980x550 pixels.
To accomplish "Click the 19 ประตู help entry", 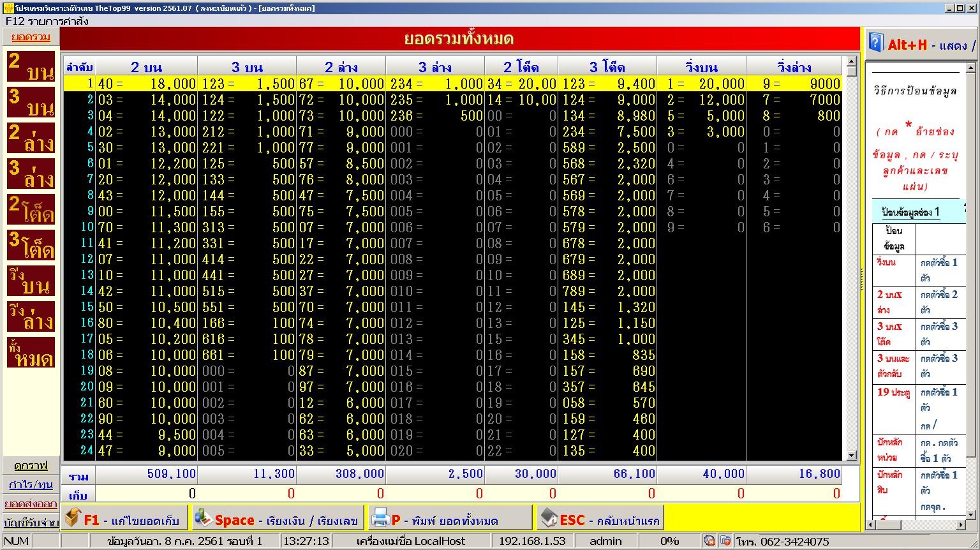I will [x=894, y=392].
